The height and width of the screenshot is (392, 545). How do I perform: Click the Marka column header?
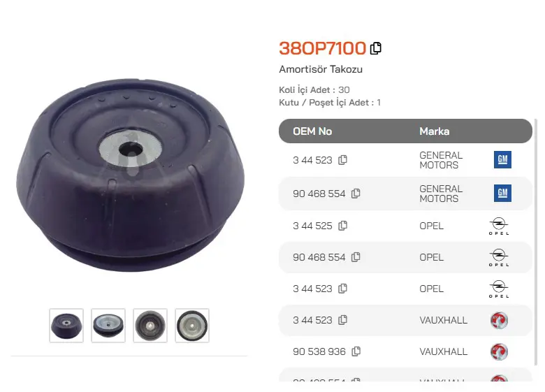tap(434, 131)
